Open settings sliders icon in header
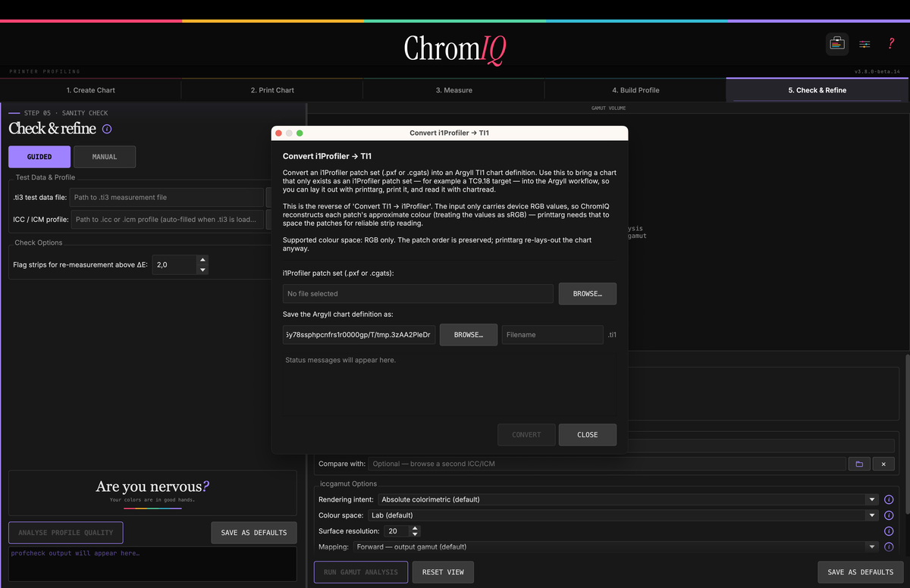910x588 pixels. click(864, 44)
